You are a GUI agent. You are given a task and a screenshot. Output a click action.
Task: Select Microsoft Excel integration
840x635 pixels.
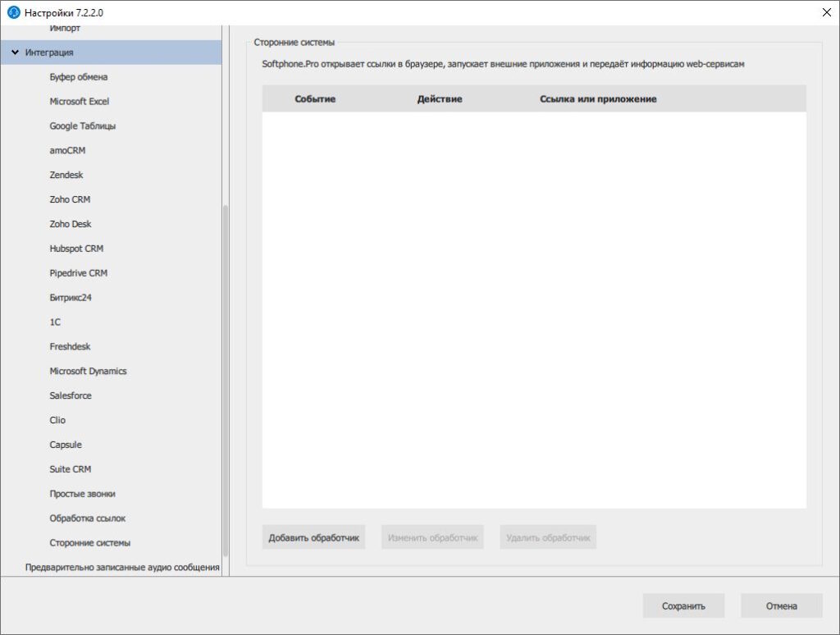79,102
